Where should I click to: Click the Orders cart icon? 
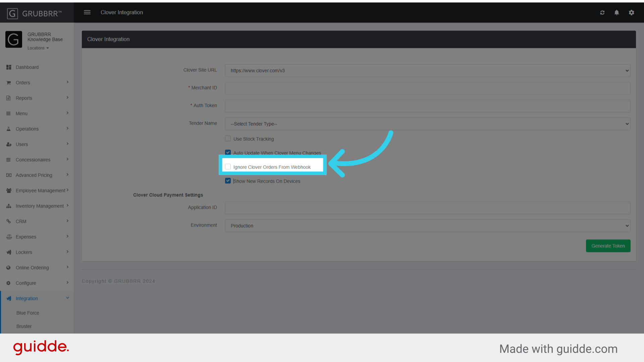pyautogui.click(x=9, y=83)
